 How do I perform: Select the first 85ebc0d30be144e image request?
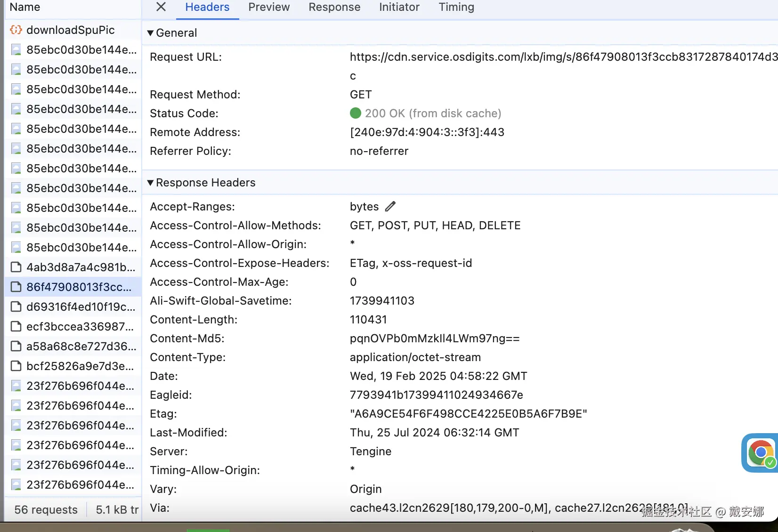[81, 50]
